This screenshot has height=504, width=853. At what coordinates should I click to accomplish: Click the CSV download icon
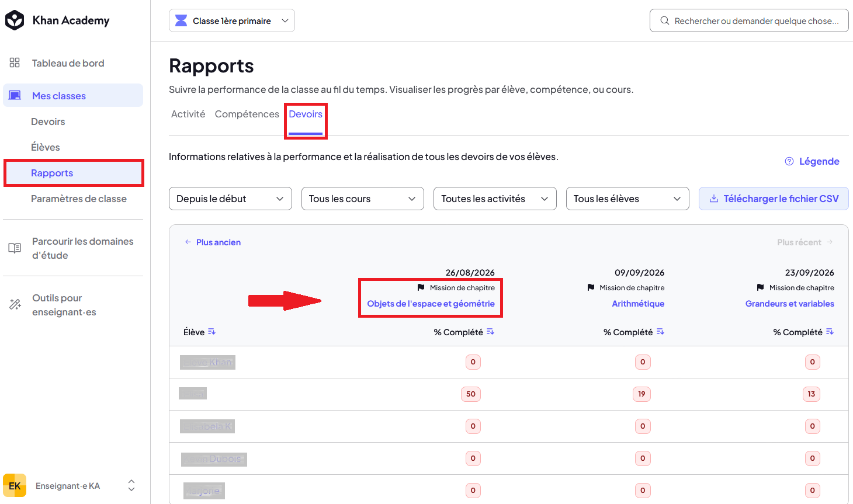[x=714, y=199]
